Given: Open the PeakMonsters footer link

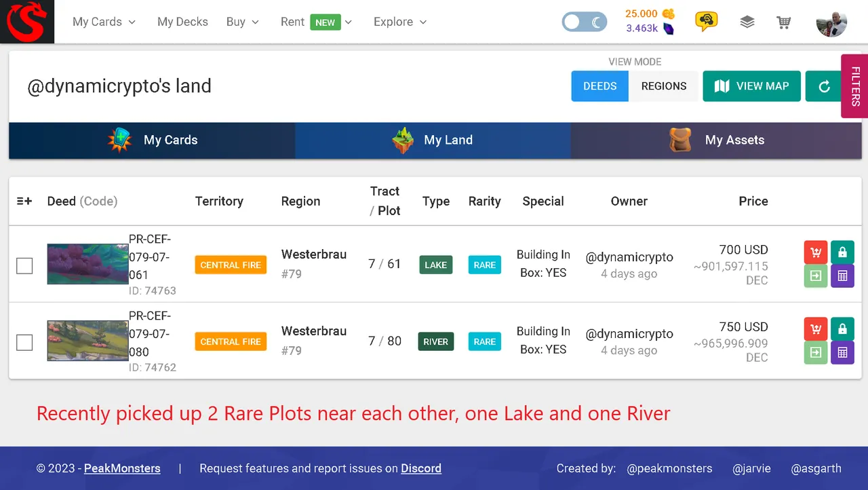Looking at the screenshot, I should [x=122, y=468].
